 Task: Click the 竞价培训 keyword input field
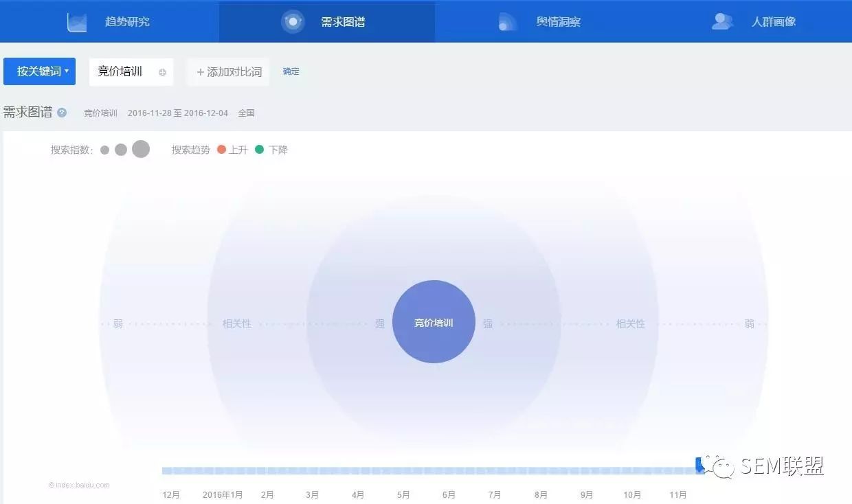tap(131, 72)
